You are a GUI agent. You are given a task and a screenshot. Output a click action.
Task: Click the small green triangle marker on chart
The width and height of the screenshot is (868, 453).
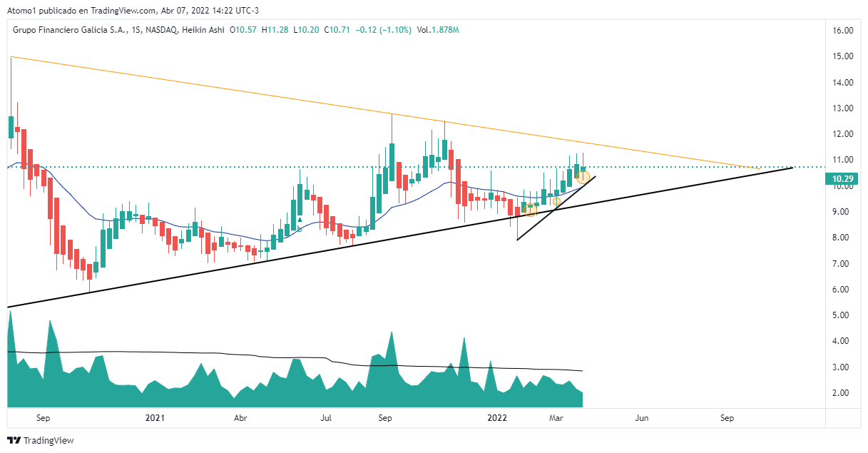pyautogui.click(x=300, y=220)
